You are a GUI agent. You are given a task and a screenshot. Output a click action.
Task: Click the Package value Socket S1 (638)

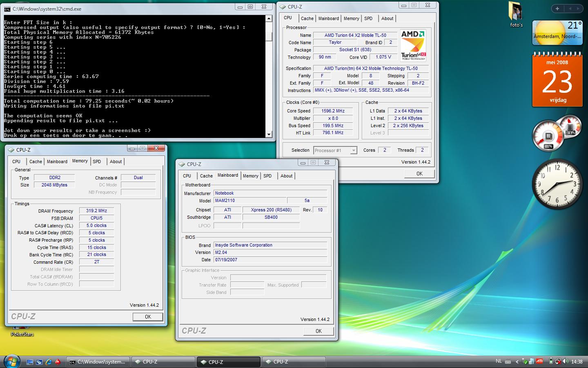point(355,50)
